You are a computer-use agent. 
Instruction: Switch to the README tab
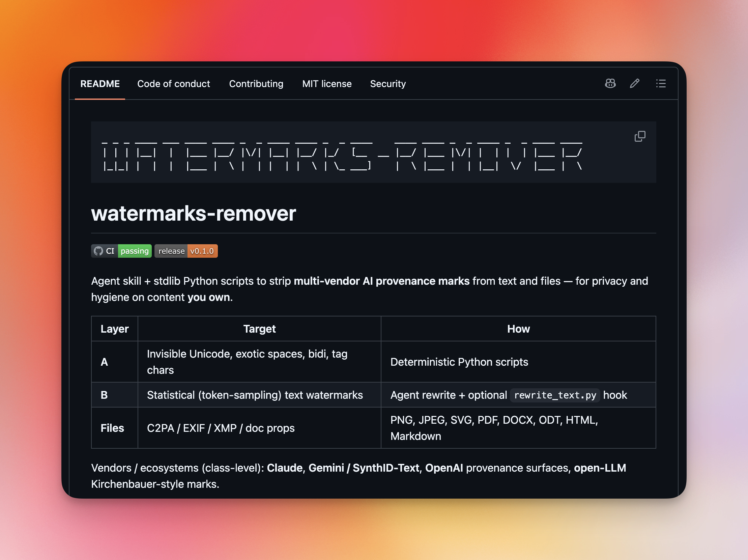100,84
